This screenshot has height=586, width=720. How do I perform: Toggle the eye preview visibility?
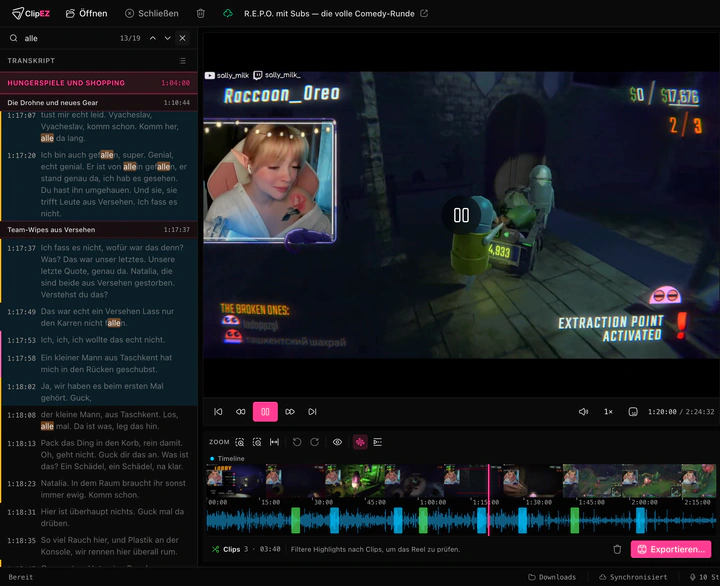tap(337, 442)
